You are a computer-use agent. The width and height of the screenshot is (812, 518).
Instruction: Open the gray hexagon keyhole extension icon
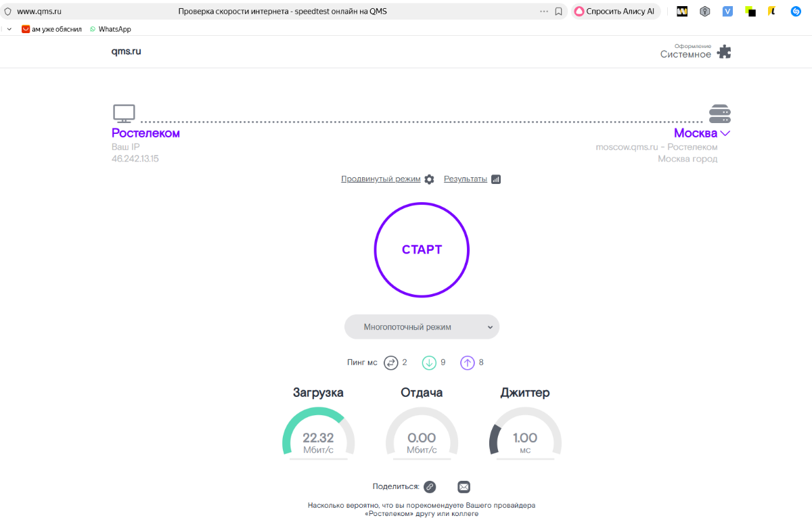(x=704, y=11)
